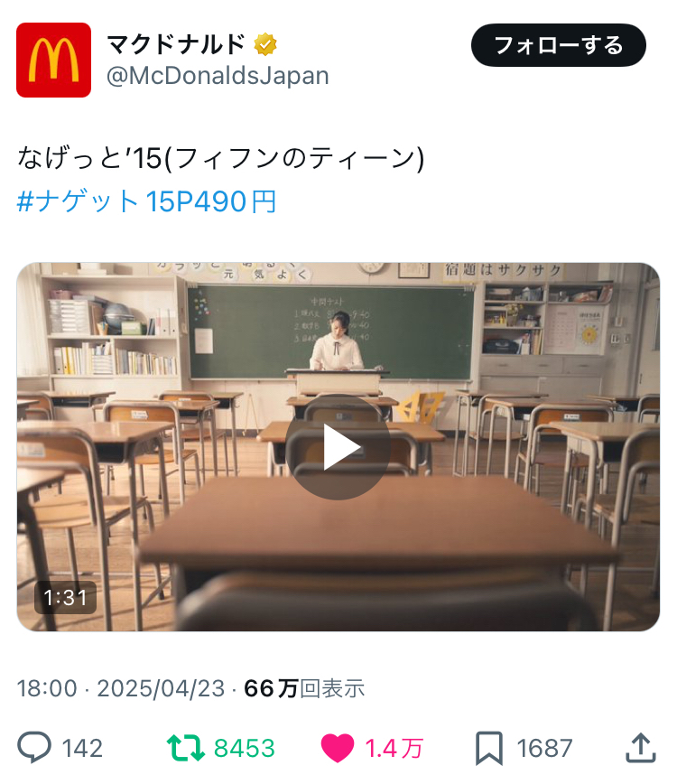677x784 pixels.
Task: Click the 1.4万 likes count
Action: [x=394, y=749]
